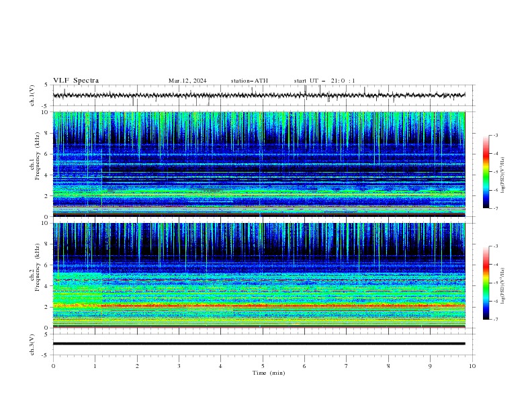
Task: Select the date "Mar.12, 2024"
Action: click(x=187, y=81)
